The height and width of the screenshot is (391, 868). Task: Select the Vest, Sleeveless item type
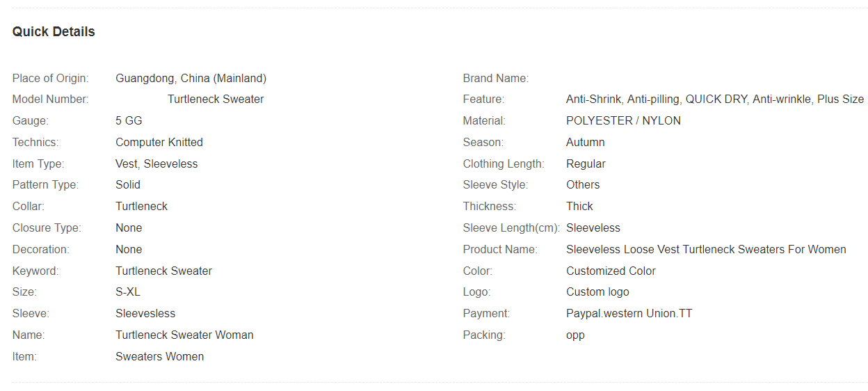pyautogui.click(x=156, y=164)
